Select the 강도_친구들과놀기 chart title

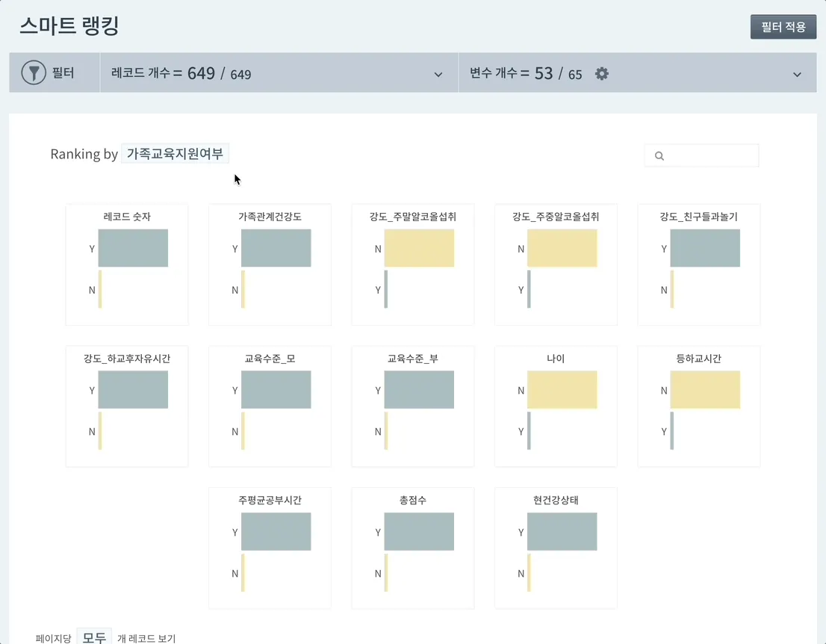tap(698, 217)
